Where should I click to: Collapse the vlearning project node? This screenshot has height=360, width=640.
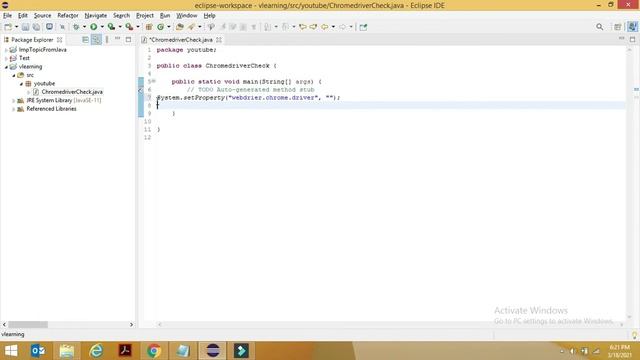6,67
